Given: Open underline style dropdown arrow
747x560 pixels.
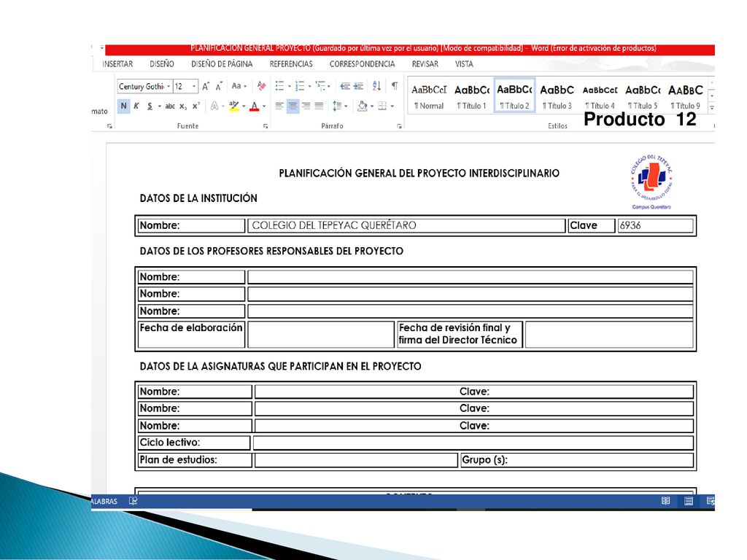Looking at the screenshot, I should pyautogui.click(x=159, y=106).
